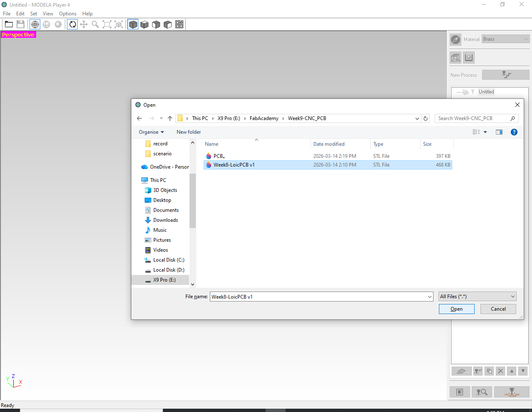Click the New Process stair-cutter button

(506, 75)
